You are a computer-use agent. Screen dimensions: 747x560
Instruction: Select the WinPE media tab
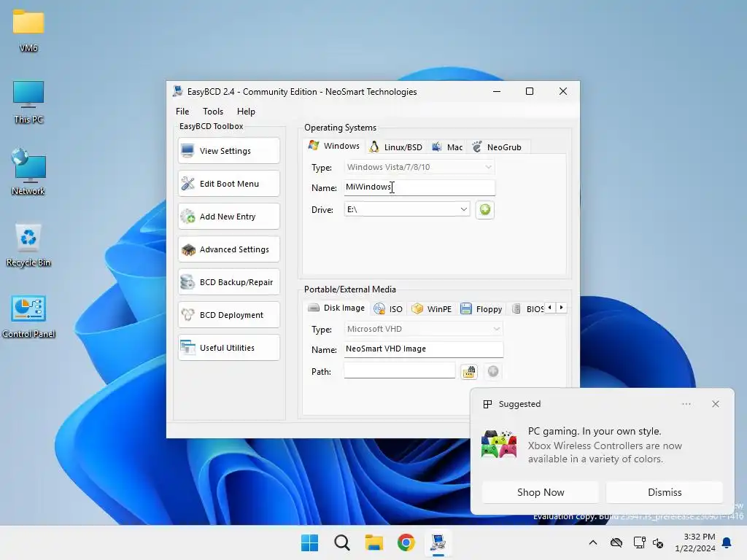[432, 309]
